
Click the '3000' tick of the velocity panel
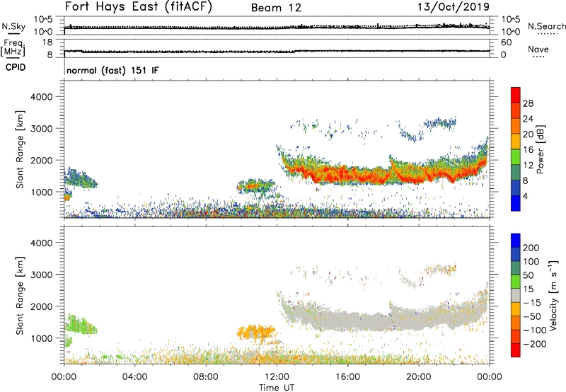click(x=42, y=275)
